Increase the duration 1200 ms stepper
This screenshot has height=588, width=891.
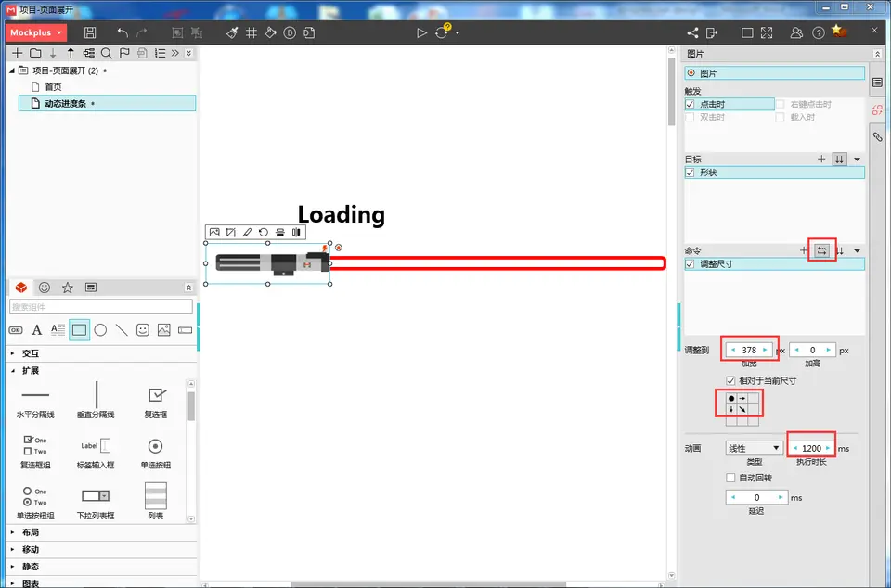click(828, 448)
